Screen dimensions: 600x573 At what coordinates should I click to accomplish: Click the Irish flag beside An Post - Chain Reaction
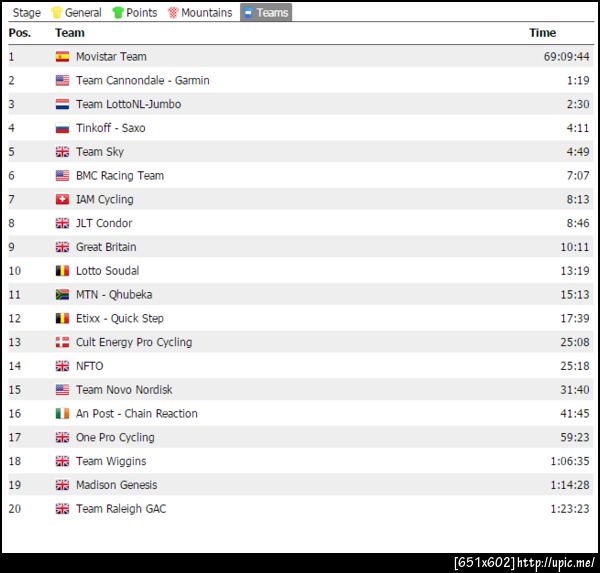[62, 413]
